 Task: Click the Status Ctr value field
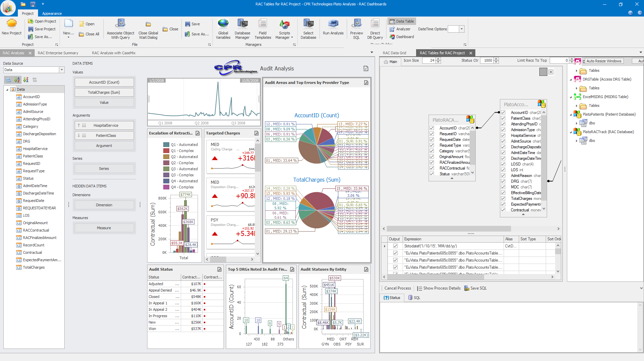(487, 61)
